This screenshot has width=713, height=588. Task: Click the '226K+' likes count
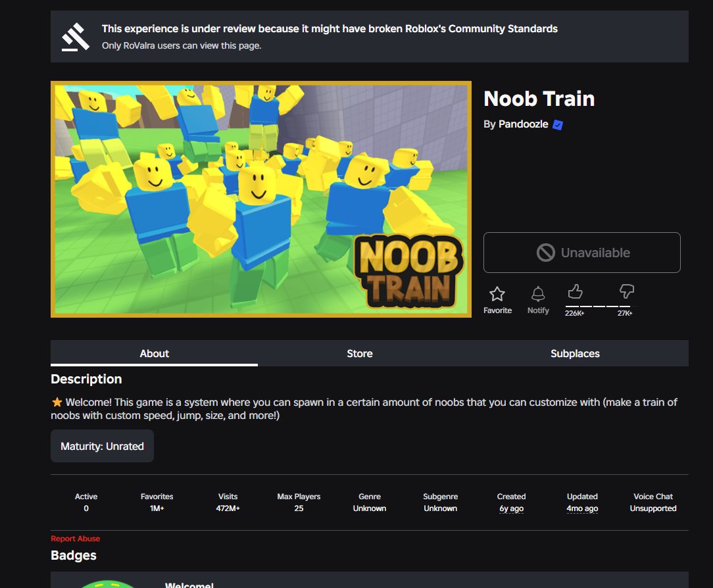click(575, 313)
